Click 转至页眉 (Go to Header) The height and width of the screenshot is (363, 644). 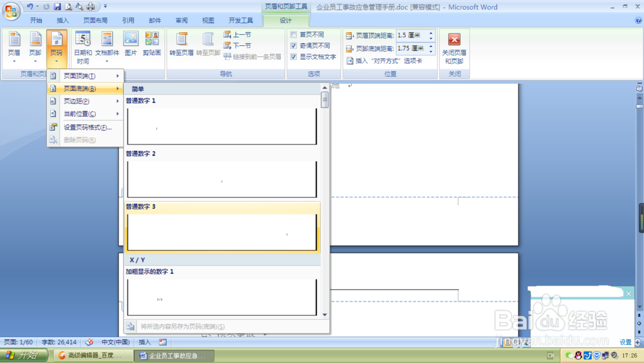coord(181,44)
